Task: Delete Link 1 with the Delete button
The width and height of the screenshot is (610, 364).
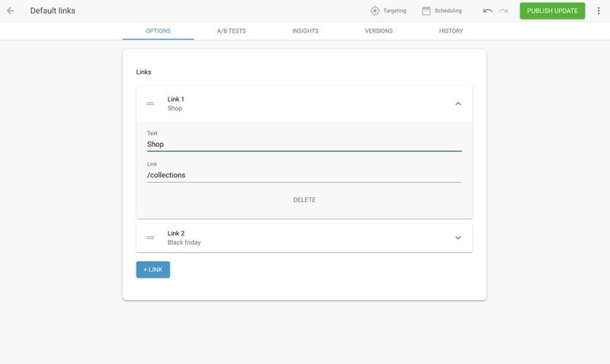Action: coord(304,200)
